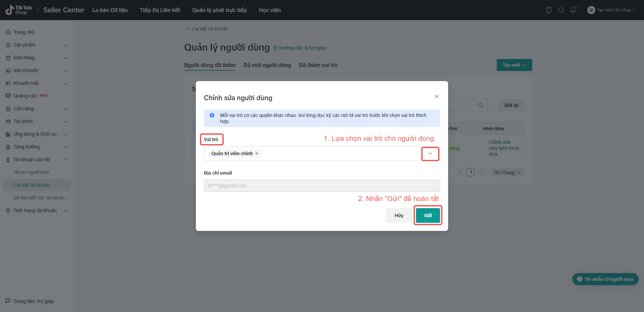The height and width of the screenshot is (312, 644).
Task: Click the notification bell icon
Action: pyautogui.click(x=573, y=10)
